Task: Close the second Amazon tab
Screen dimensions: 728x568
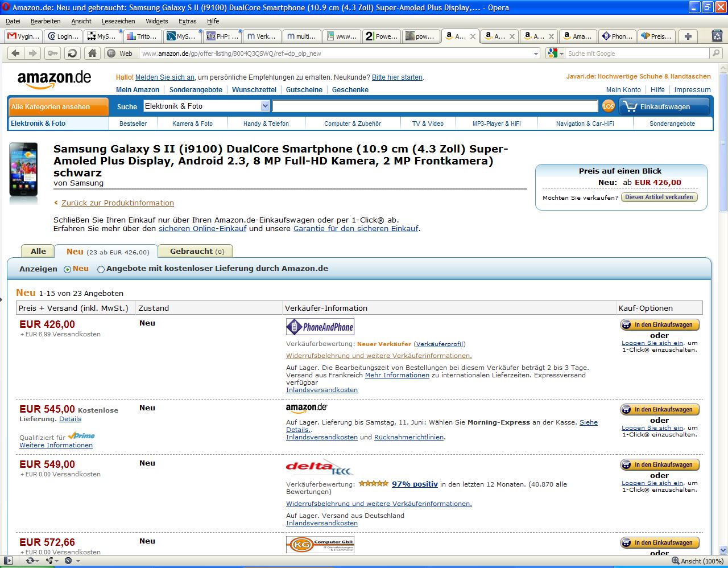Action: point(512,36)
